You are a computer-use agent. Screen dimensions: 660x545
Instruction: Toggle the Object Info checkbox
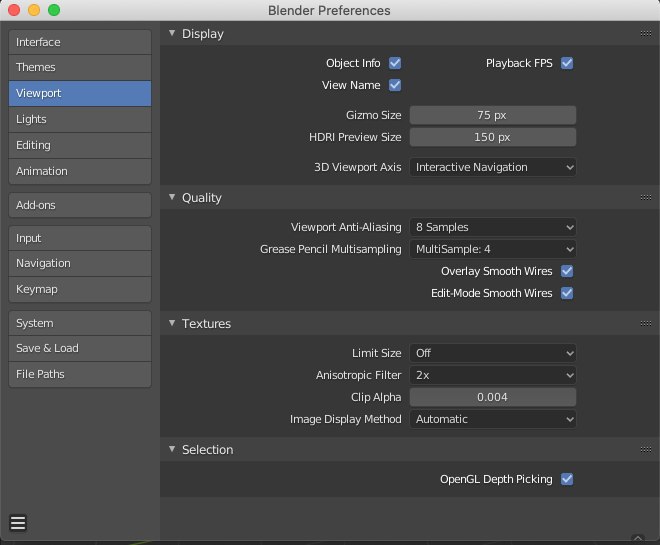point(395,63)
